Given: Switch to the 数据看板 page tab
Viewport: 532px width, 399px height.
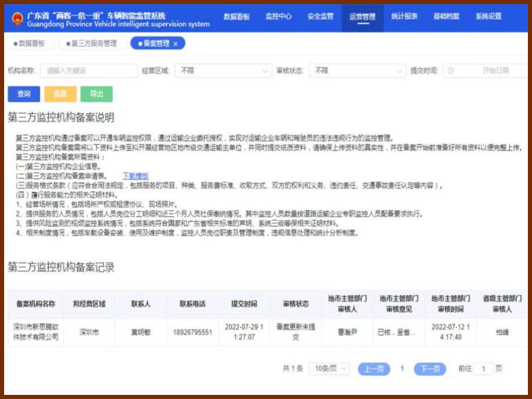Looking at the screenshot, I should tap(30, 43).
